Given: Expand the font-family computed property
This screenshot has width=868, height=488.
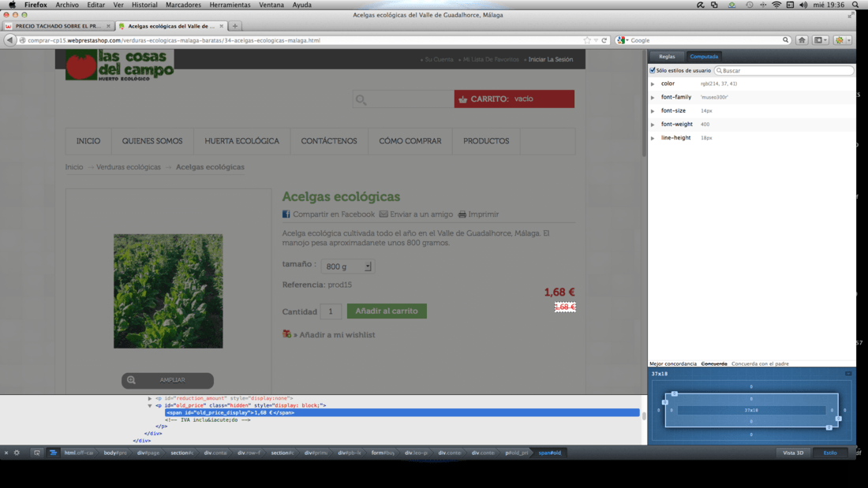Looking at the screenshot, I should (653, 98).
